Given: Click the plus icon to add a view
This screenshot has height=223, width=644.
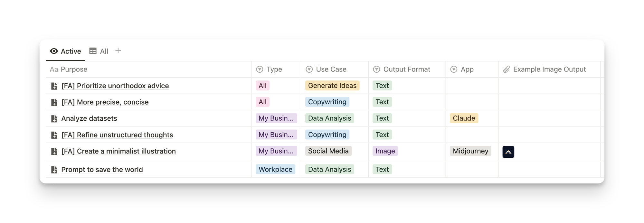Looking at the screenshot, I should point(118,51).
